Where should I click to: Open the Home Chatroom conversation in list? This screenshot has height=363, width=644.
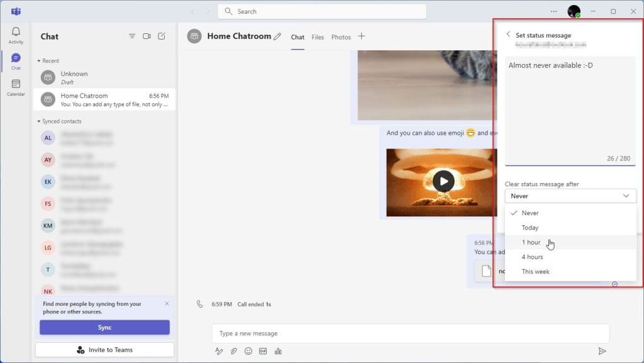point(104,99)
